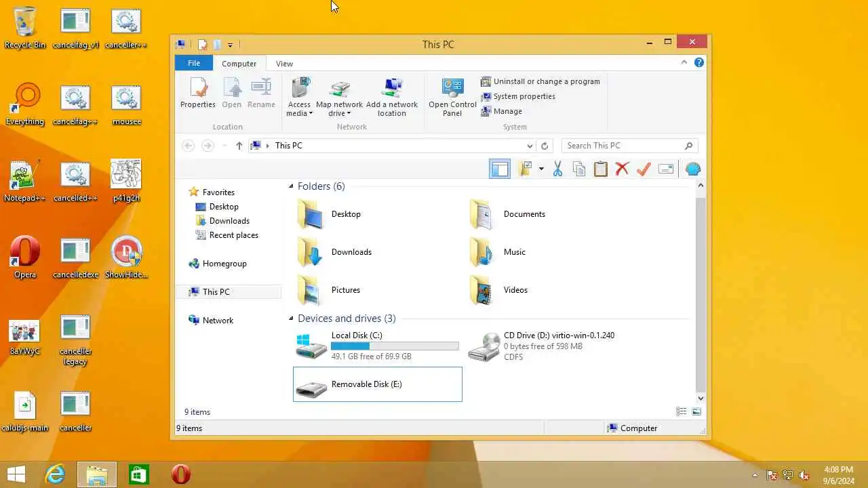Image resolution: width=868 pixels, height=488 pixels.
Task: Click the address bar This PC path
Action: pyautogui.click(x=289, y=146)
